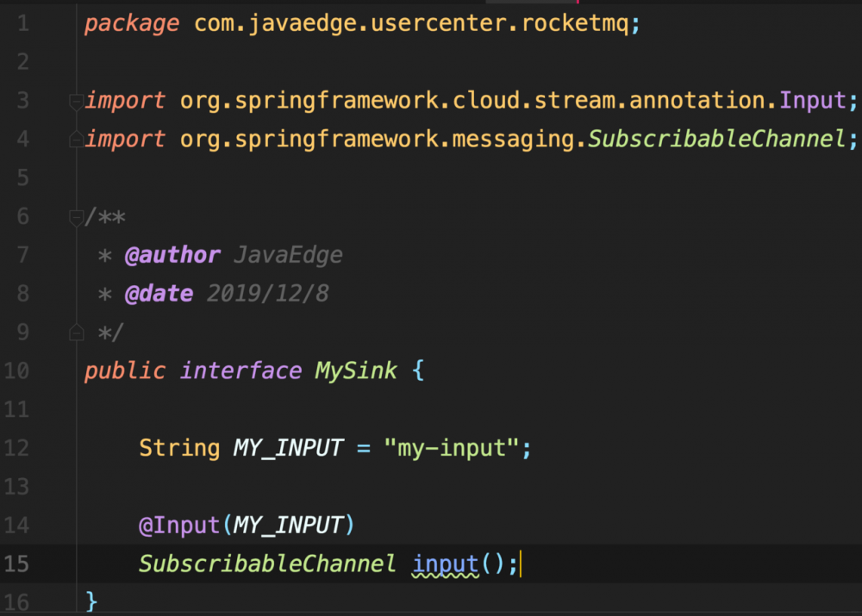Image resolution: width=862 pixels, height=616 pixels.
Task: Collapse the import block at line 3
Action: (77, 101)
